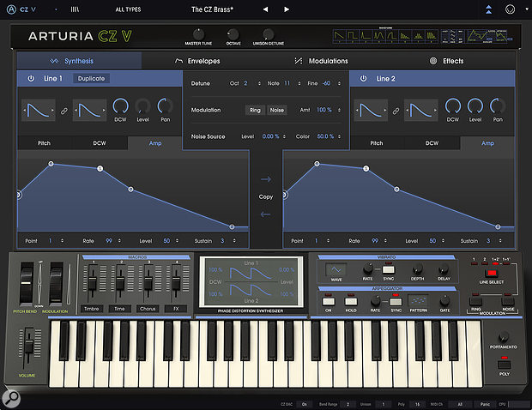Open the arpeggiator PATTERN selector
The width and height of the screenshot is (532, 410).
[419, 300]
